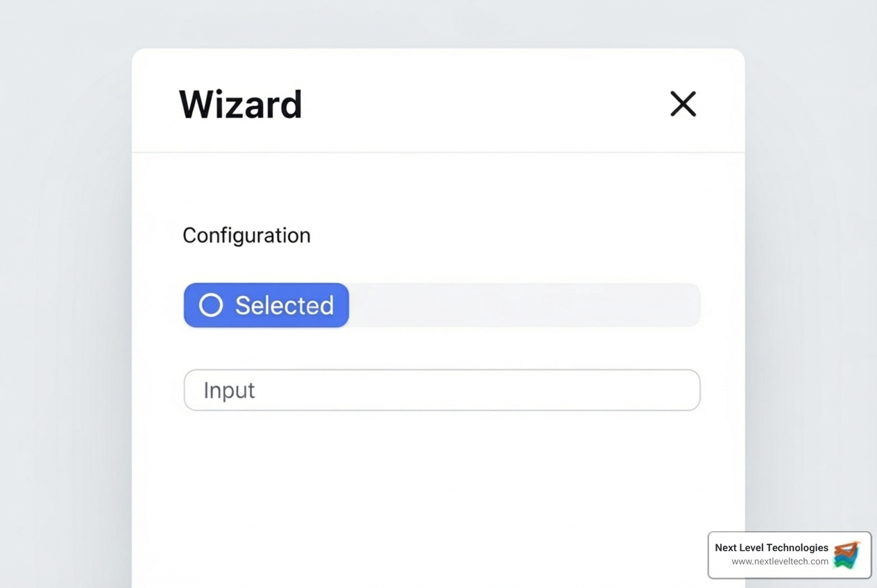This screenshot has height=588, width=877.
Task: Click the radio circle inside the Selected option
Action: coord(210,305)
